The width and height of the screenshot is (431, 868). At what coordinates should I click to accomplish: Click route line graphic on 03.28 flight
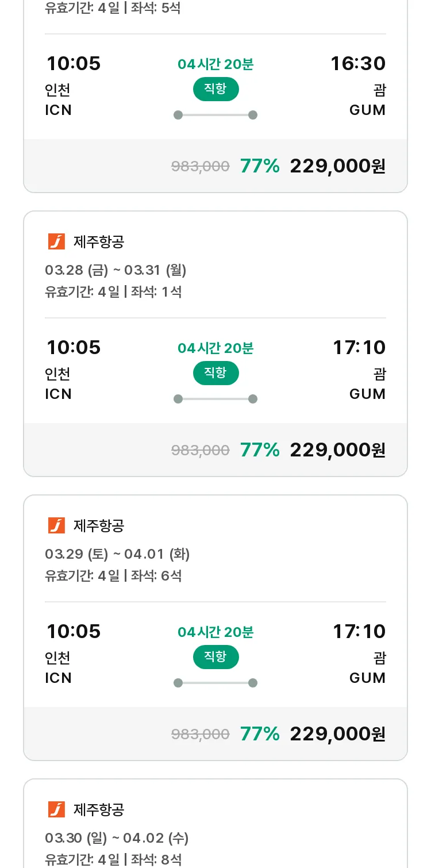point(215,399)
